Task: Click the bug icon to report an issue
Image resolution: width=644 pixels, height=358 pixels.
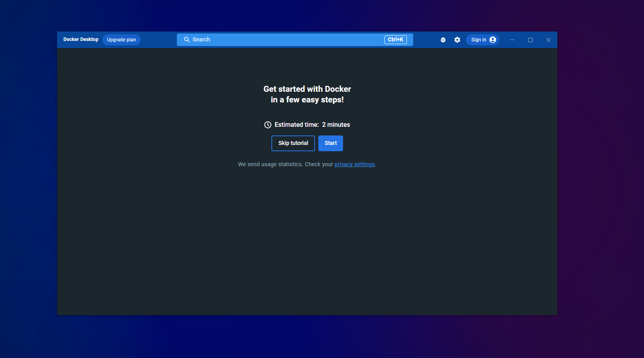Action: point(443,39)
